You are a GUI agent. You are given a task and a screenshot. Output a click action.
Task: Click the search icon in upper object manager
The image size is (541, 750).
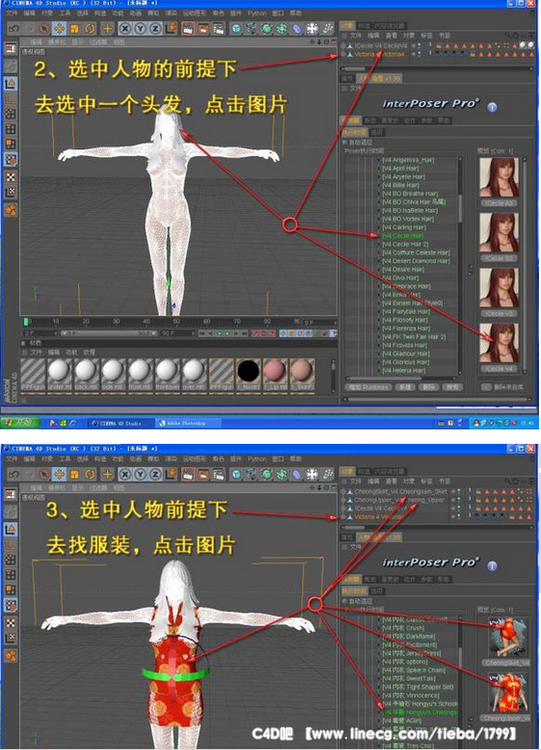pos(508,35)
